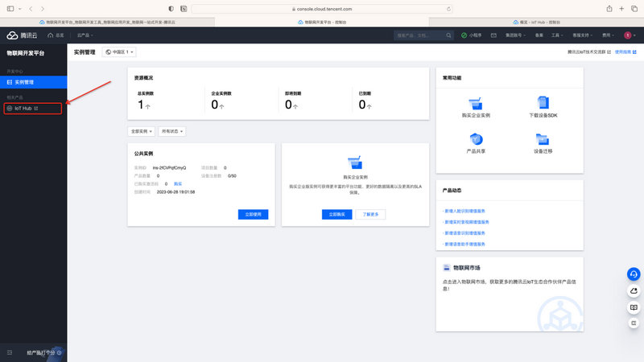The image size is (644, 362).
Task: Expand the 云产品 menu in header
Action: (x=85, y=35)
